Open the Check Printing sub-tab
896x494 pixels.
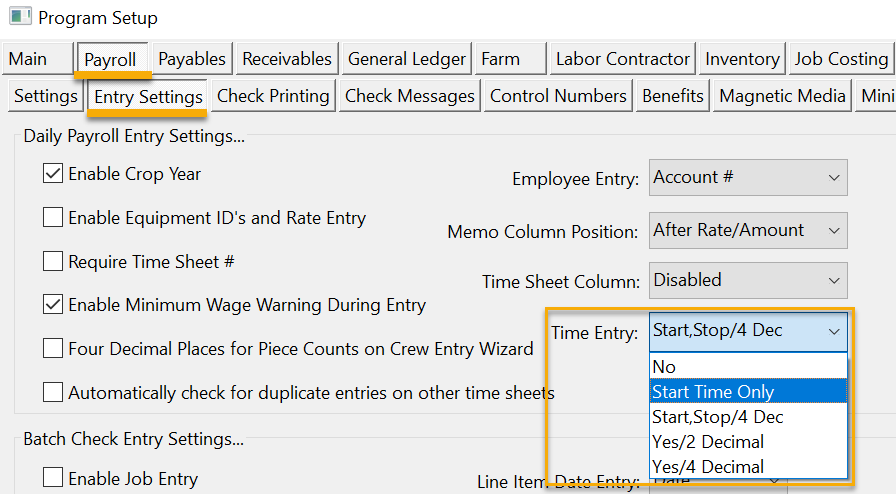point(273,97)
